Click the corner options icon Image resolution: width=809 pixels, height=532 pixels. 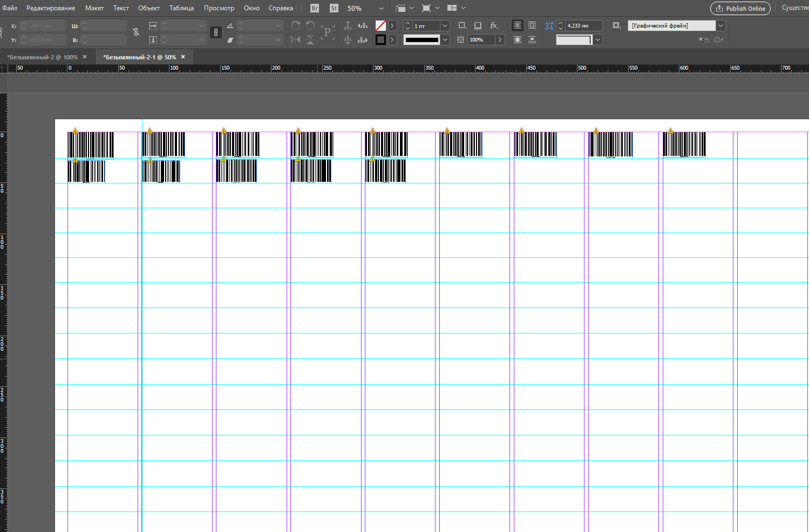(x=463, y=25)
